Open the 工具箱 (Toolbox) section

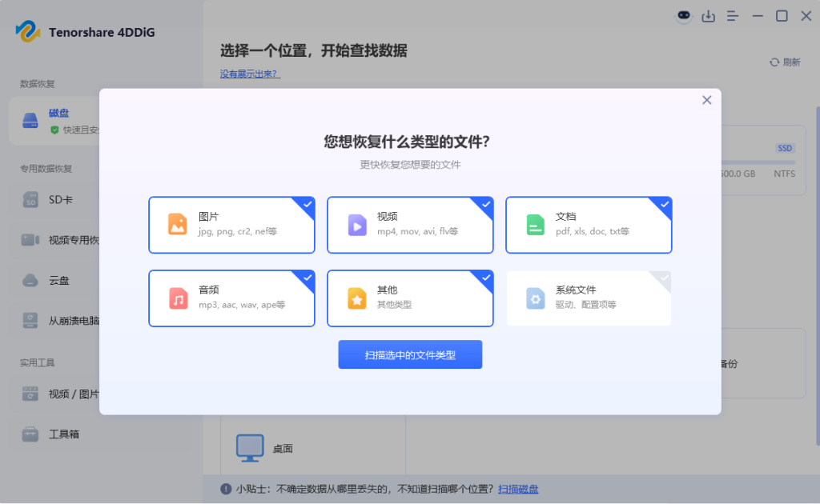(x=64, y=434)
